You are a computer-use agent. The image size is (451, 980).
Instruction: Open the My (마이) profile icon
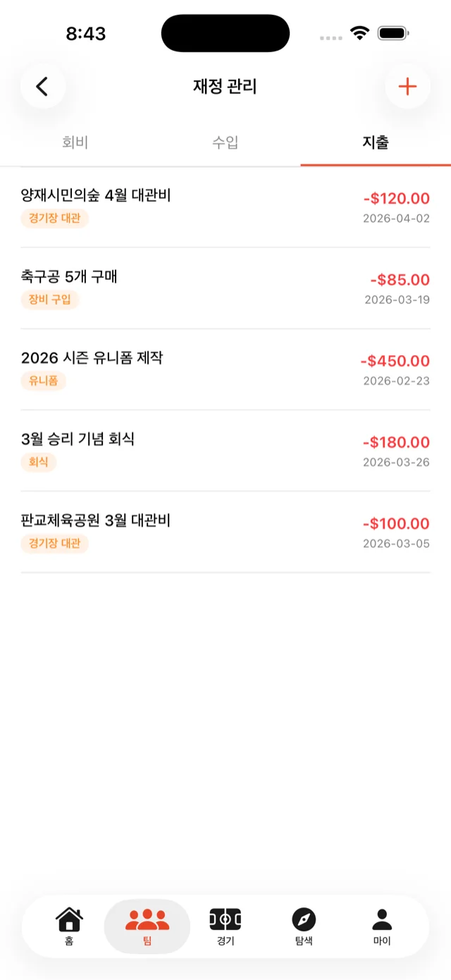click(x=381, y=918)
